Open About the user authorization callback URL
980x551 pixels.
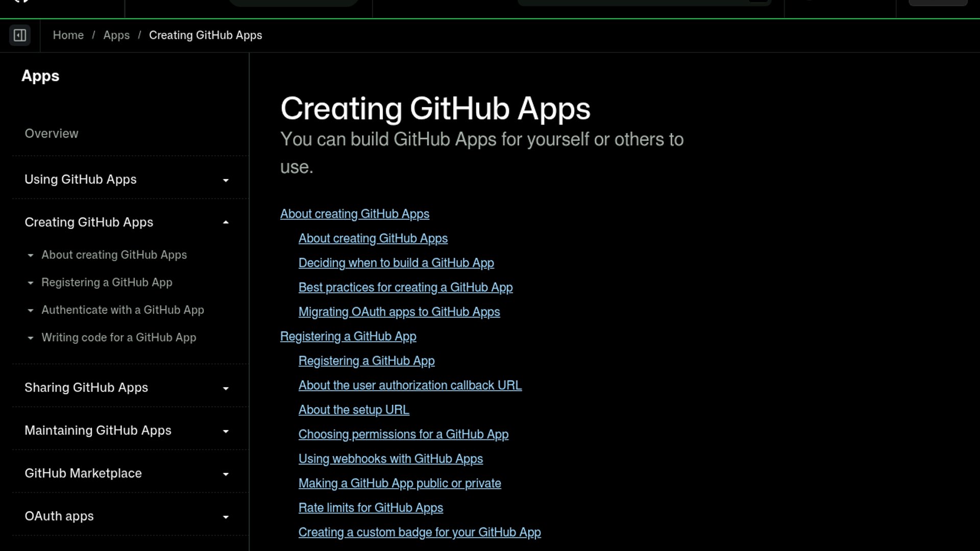click(x=410, y=385)
